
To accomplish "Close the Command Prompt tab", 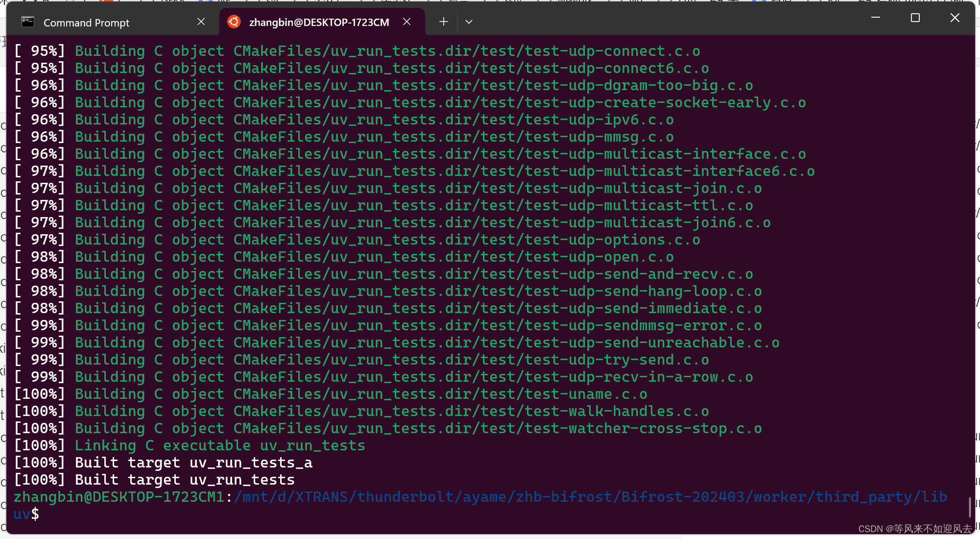I will (x=201, y=22).
